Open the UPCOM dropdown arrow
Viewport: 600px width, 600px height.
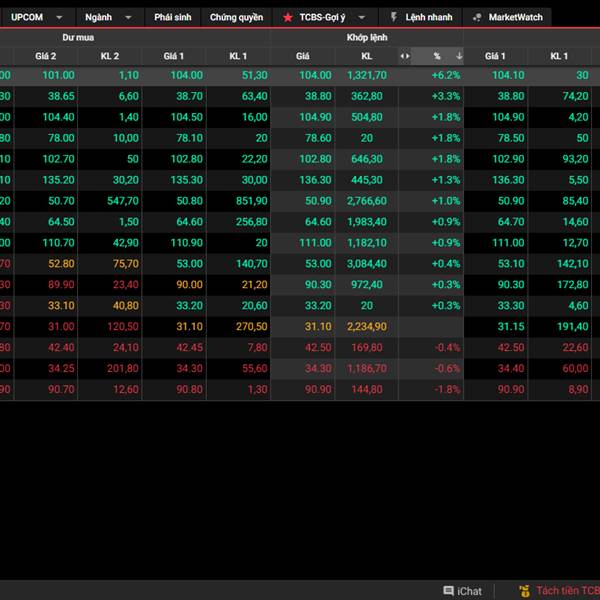tap(59, 17)
